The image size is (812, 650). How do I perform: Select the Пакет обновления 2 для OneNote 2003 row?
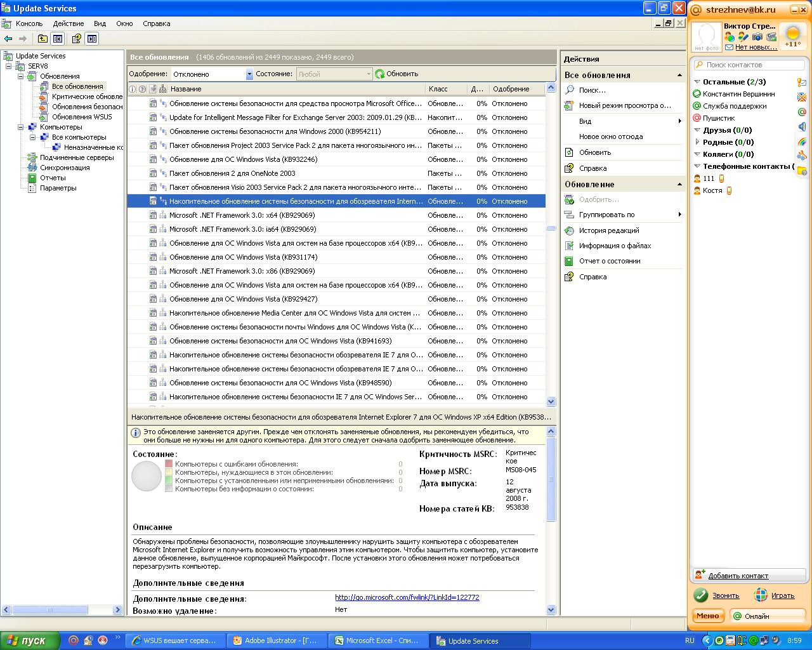click(336, 173)
